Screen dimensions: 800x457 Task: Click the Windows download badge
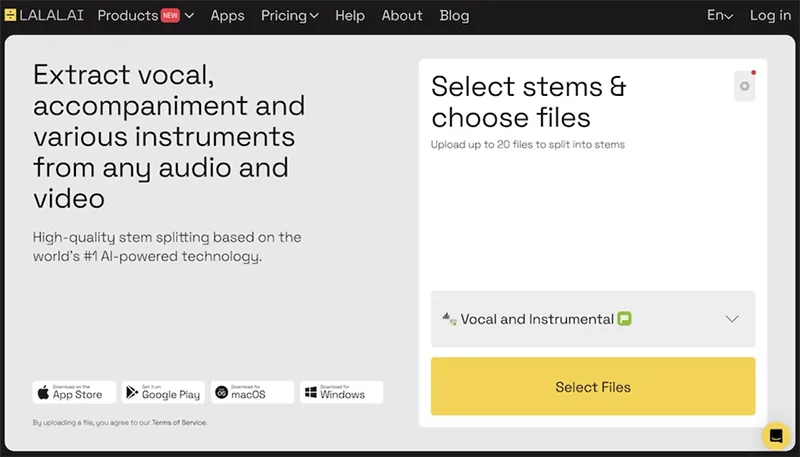pos(341,391)
